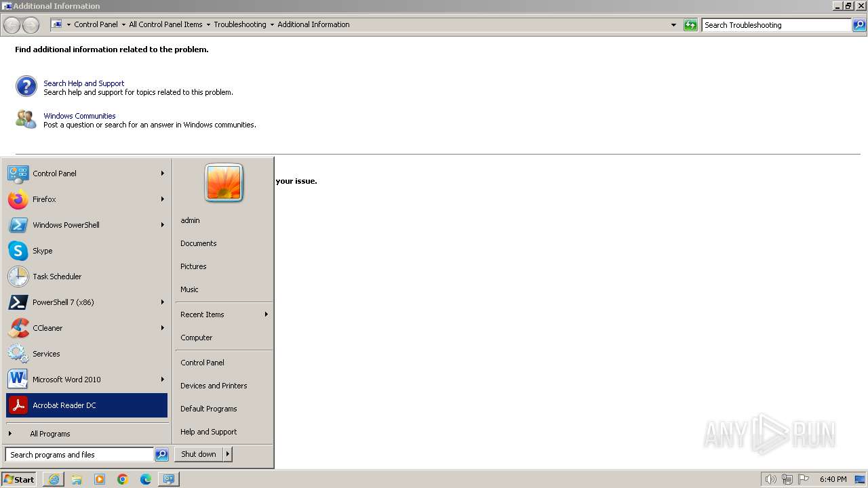
Task: Expand the Microsoft Word 2010 recent files arrow
Action: (x=163, y=380)
